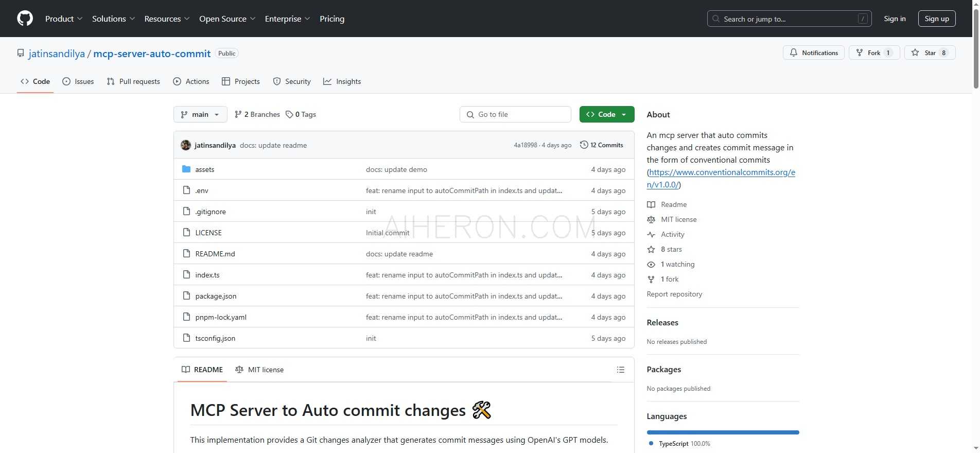The image size is (980, 453).
Task: Open pnpm-lock.yaml file
Action: pyautogui.click(x=221, y=317)
